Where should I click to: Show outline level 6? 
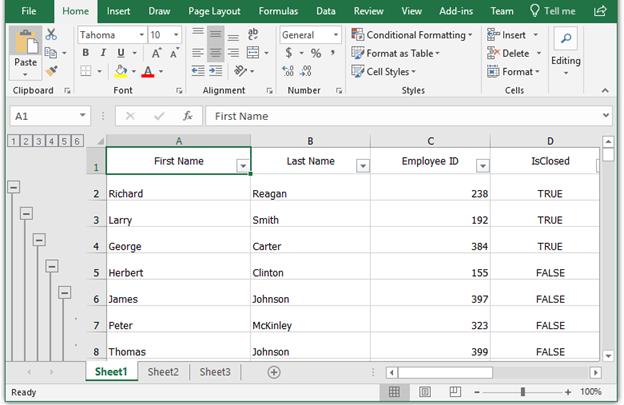[x=77, y=141]
